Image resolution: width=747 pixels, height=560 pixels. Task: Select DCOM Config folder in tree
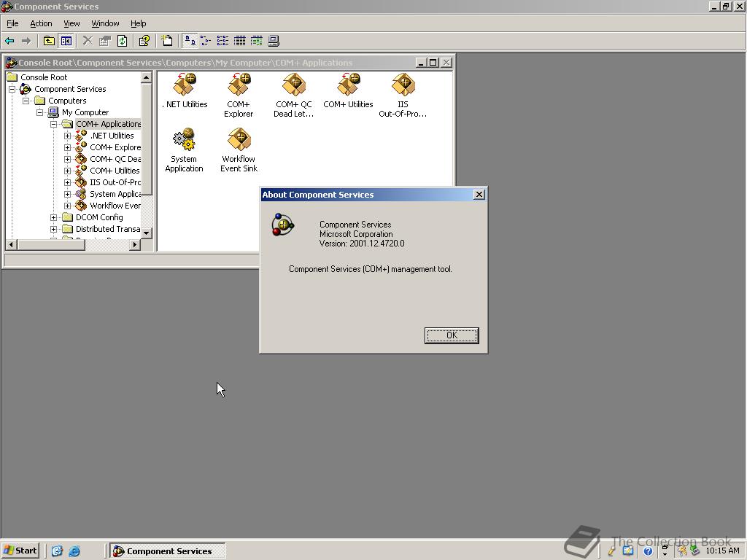(99, 217)
